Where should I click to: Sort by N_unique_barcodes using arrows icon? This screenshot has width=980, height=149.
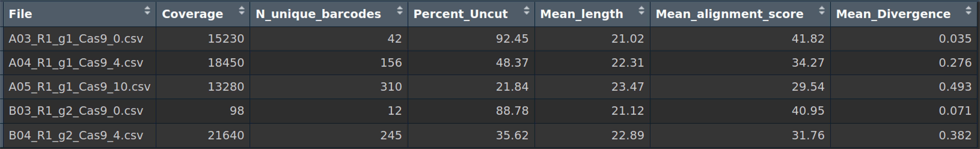coord(399,11)
